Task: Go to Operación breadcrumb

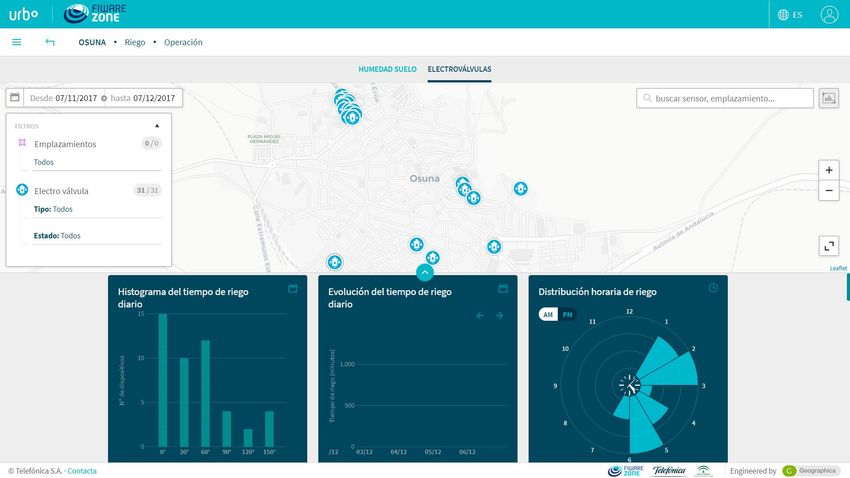Action: click(183, 42)
